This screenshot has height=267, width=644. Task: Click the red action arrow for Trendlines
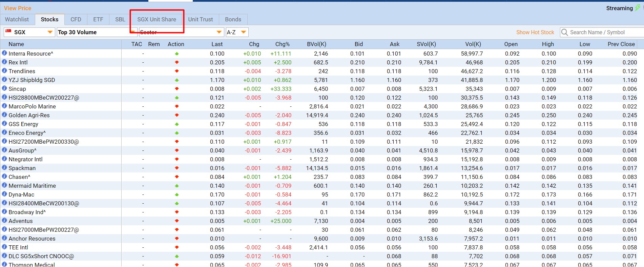click(x=176, y=71)
